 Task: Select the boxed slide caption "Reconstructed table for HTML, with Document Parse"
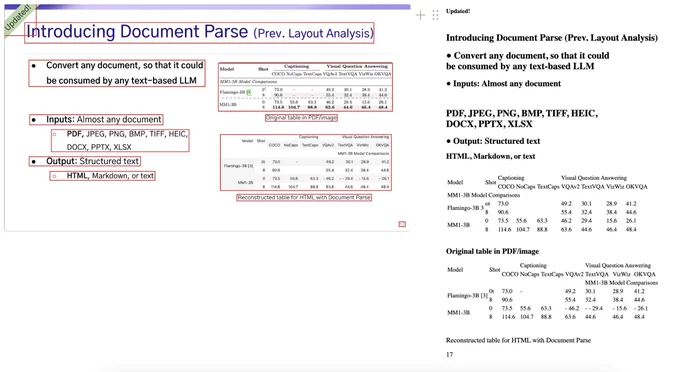(x=304, y=197)
